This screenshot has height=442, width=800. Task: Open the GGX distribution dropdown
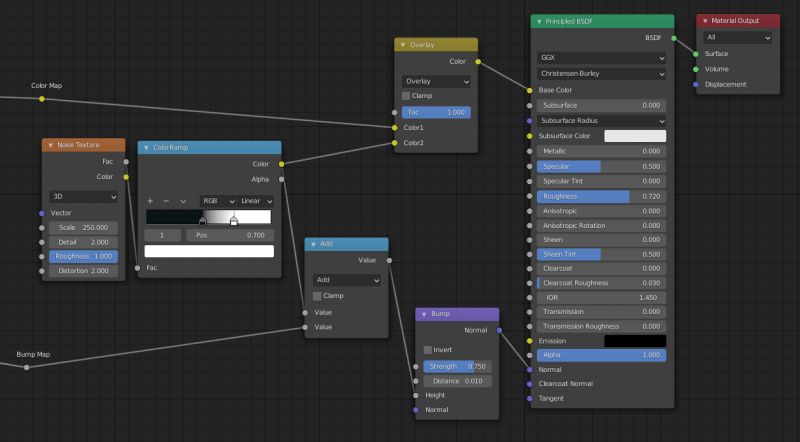coord(602,58)
